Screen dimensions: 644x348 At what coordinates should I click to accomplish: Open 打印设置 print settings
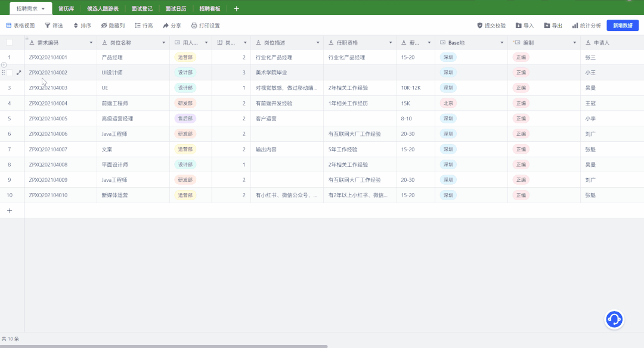(205, 26)
